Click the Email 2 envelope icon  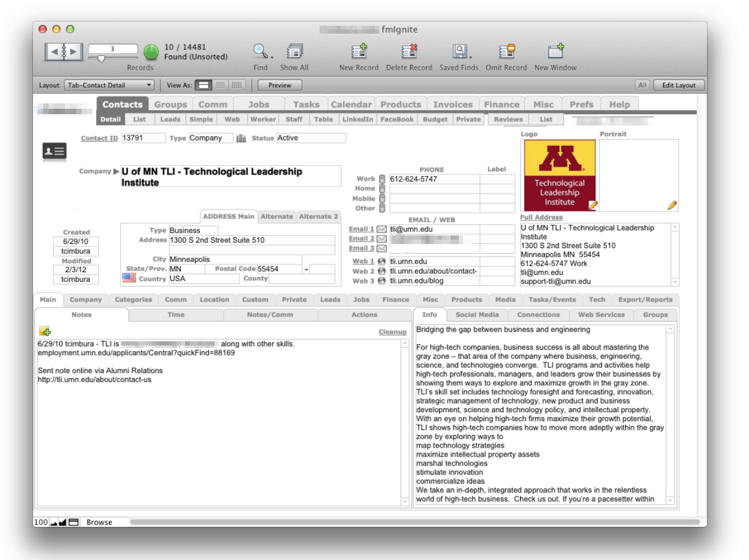coord(381,239)
